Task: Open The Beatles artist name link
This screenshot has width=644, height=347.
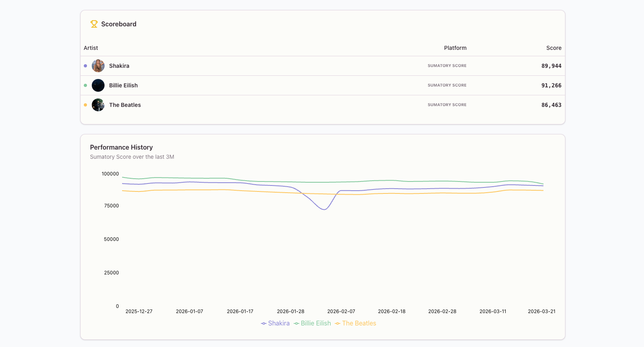Action: 125,105
